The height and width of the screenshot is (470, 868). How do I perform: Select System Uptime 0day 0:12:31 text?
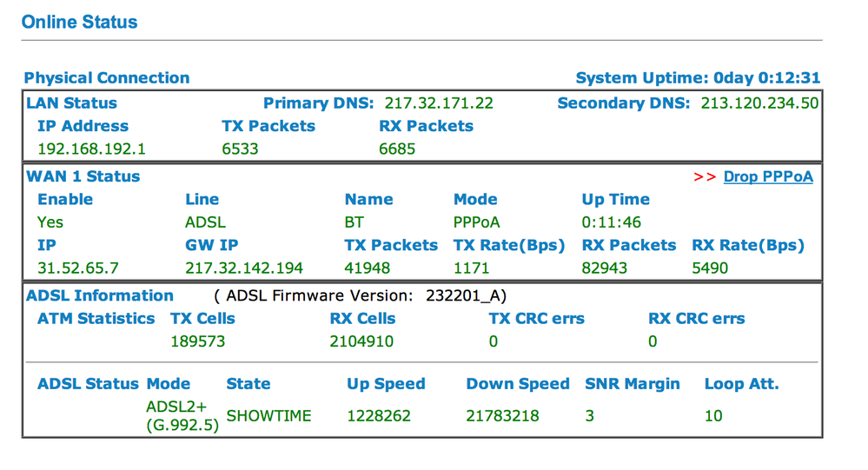pyautogui.click(x=698, y=78)
